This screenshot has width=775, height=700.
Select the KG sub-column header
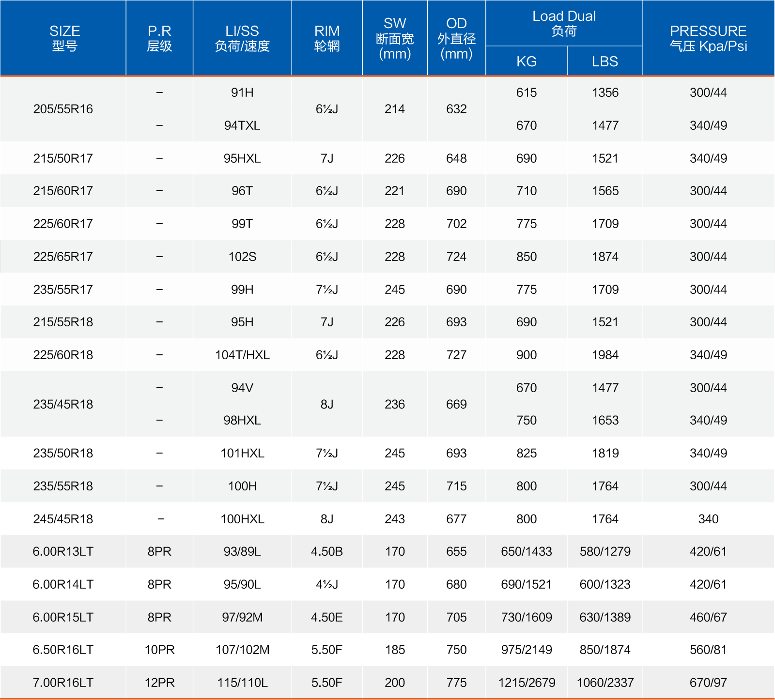[x=527, y=61]
